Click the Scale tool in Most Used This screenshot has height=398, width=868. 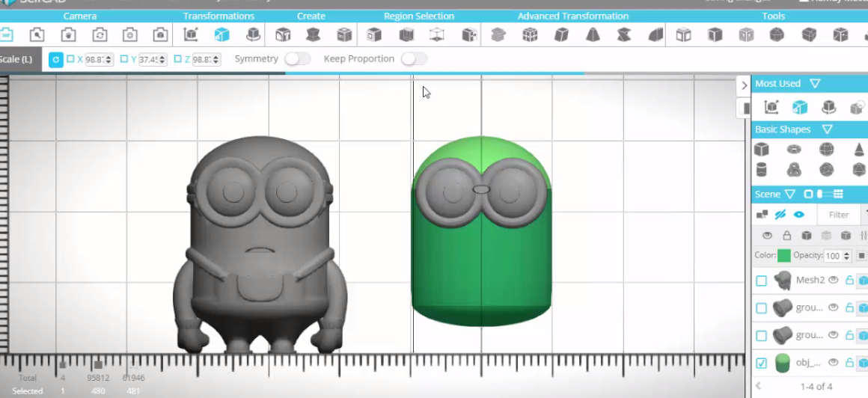(x=799, y=107)
